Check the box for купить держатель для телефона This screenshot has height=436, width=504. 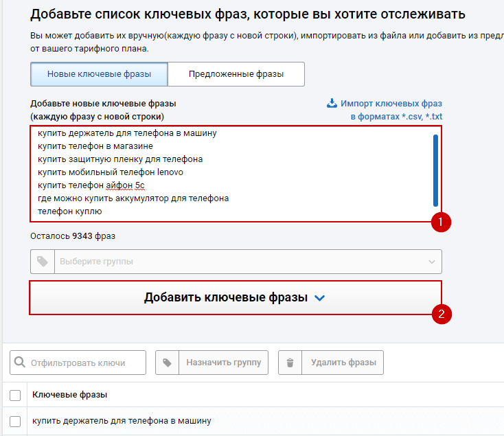(15, 421)
